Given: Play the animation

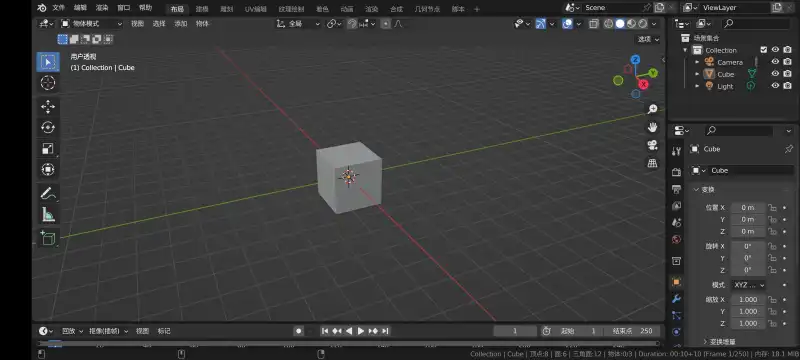Looking at the screenshot, I should point(361,331).
